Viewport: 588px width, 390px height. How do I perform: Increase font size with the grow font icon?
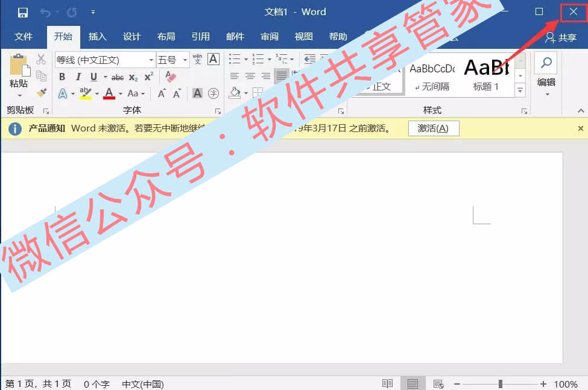click(162, 93)
